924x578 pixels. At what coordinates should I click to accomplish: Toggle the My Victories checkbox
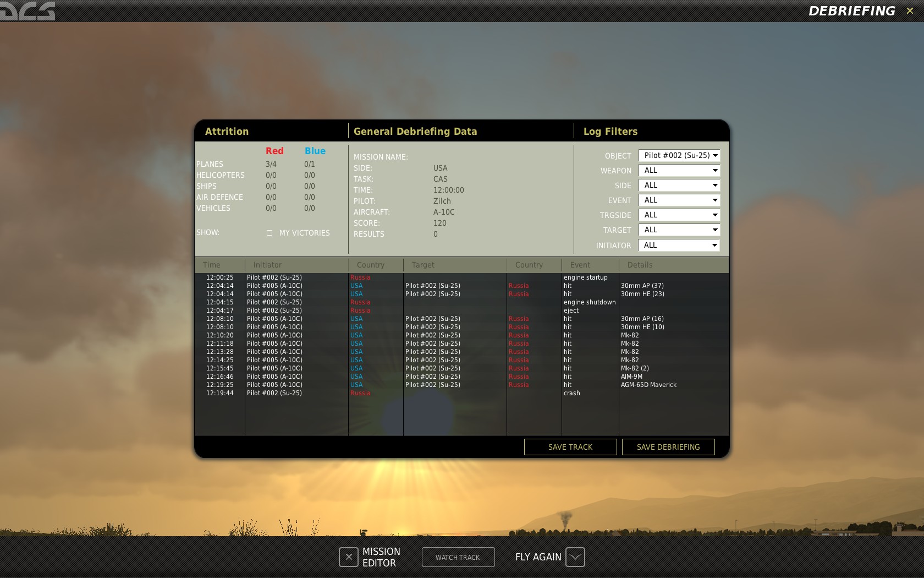(x=269, y=233)
